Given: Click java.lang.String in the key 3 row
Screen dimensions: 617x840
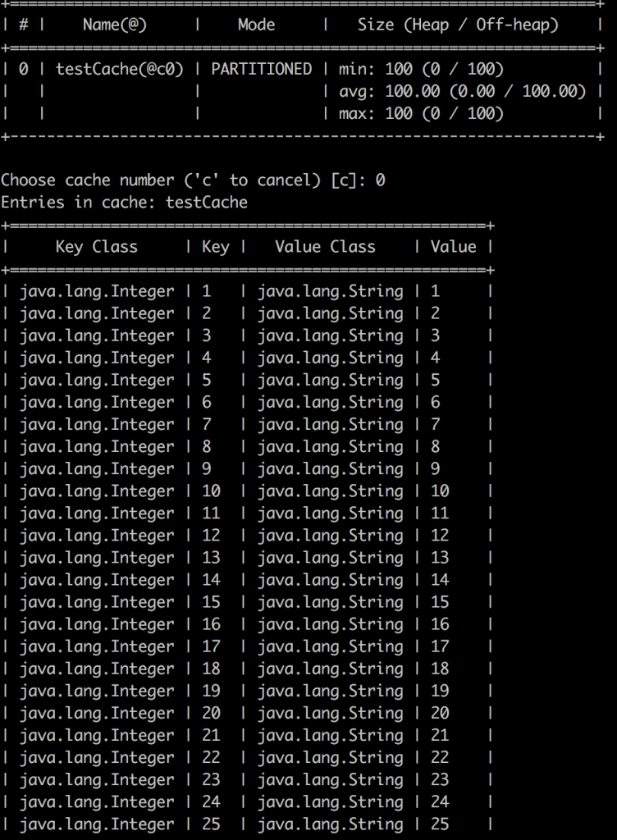Looking at the screenshot, I should [330, 336].
